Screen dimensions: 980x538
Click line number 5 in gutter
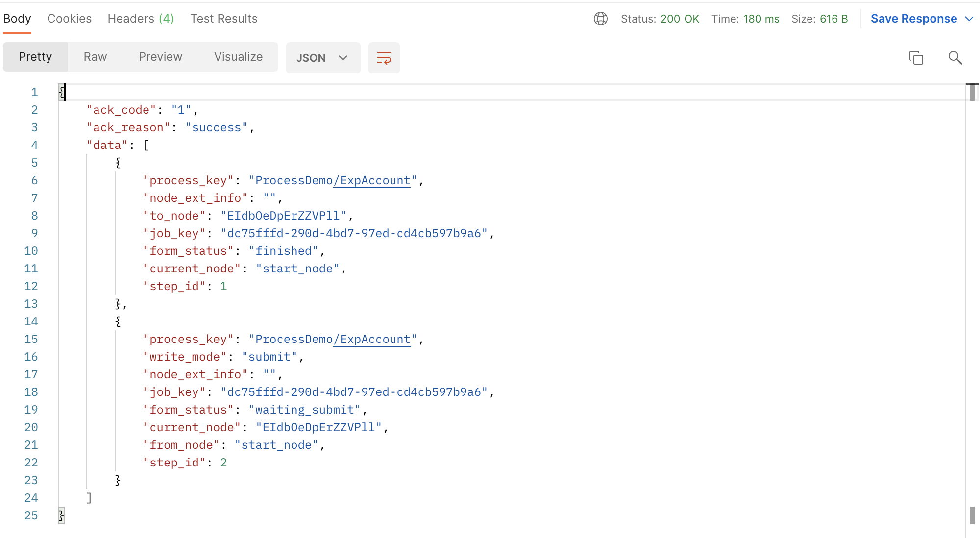coord(34,163)
